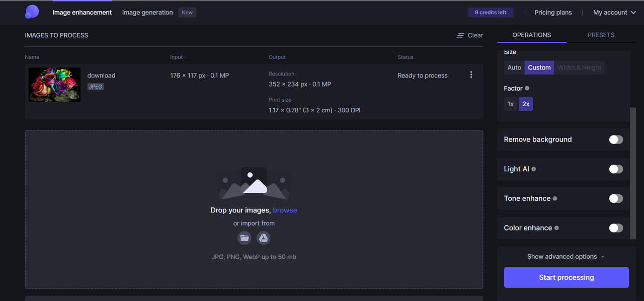Click the browse link
The height and width of the screenshot is (301, 644).
click(285, 210)
